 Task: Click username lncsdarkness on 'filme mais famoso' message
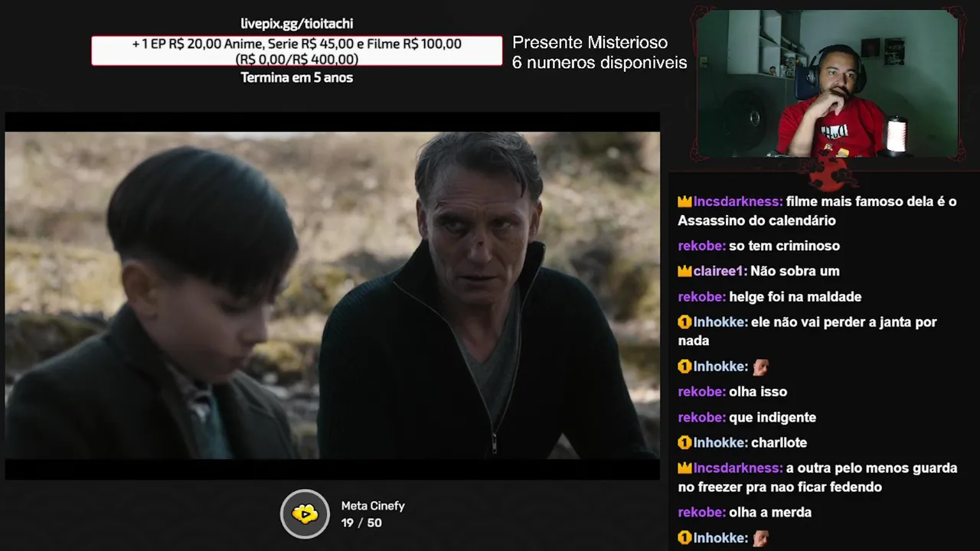click(x=738, y=202)
